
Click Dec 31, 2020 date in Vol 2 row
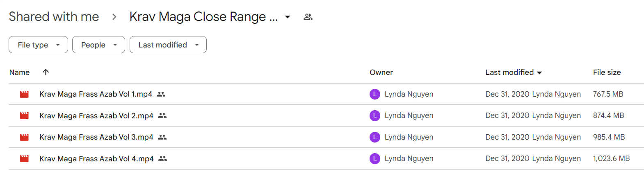[507, 116]
